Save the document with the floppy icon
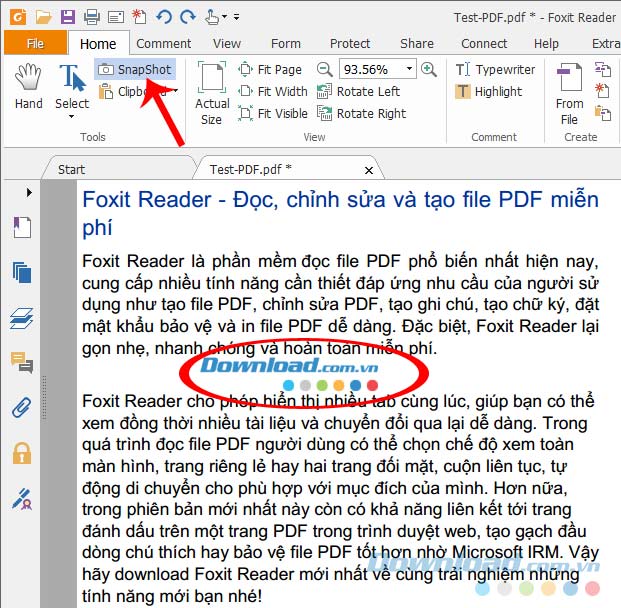Image resolution: width=621 pixels, height=608 pixels. [x=68, y=17]
